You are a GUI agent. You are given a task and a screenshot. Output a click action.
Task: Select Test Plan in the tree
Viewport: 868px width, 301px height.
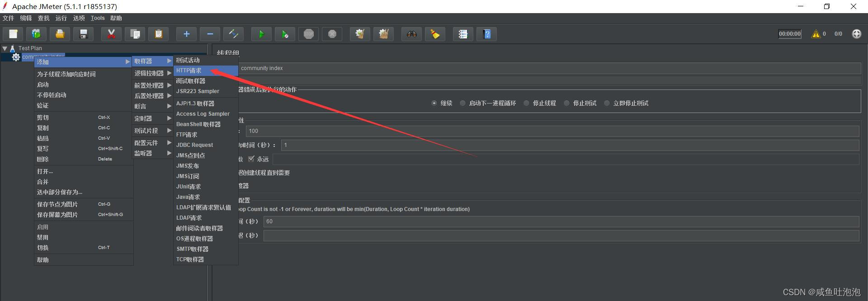tap(30, 48)
